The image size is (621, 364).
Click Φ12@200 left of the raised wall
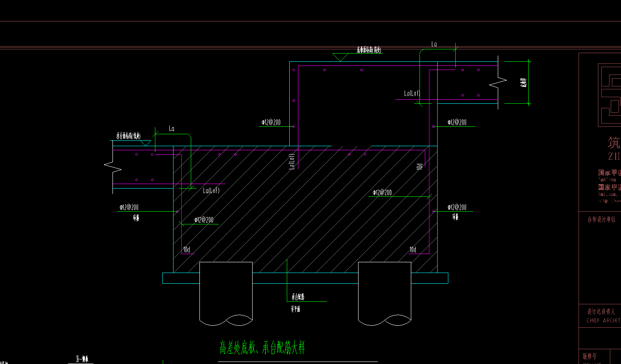click(271, 122)
